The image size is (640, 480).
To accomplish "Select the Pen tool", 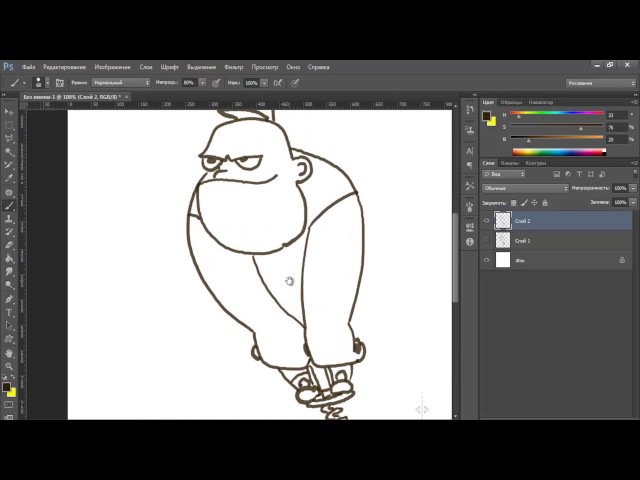I will click(x=9, y=299).
